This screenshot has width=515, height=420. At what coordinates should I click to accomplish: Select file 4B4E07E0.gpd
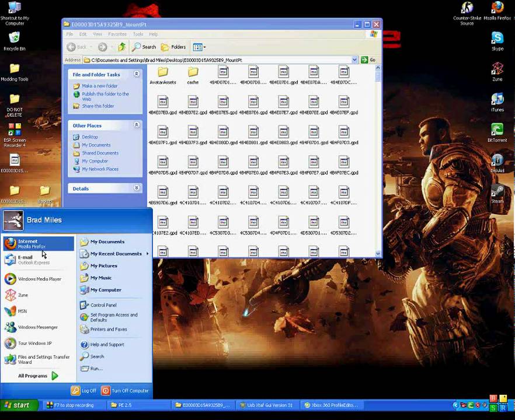tap(162, 106)
